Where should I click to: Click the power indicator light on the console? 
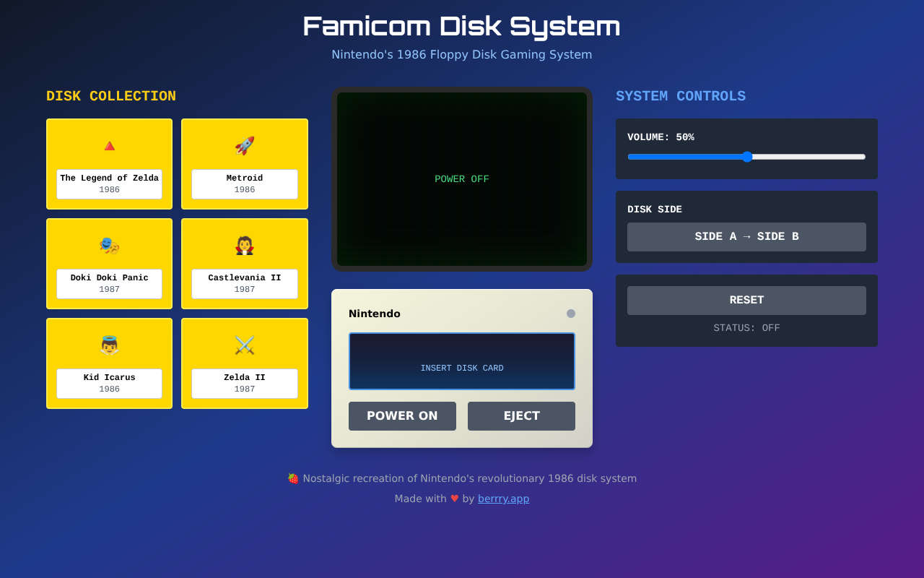570,314
